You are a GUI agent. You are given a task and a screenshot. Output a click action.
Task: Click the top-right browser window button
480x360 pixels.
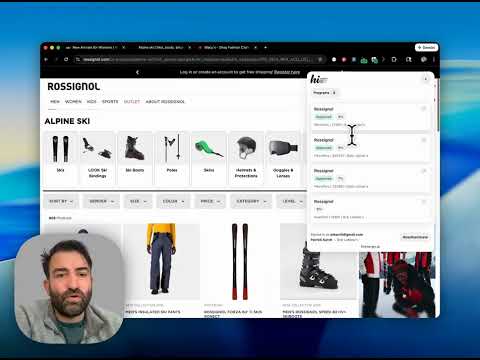(426, 48)
